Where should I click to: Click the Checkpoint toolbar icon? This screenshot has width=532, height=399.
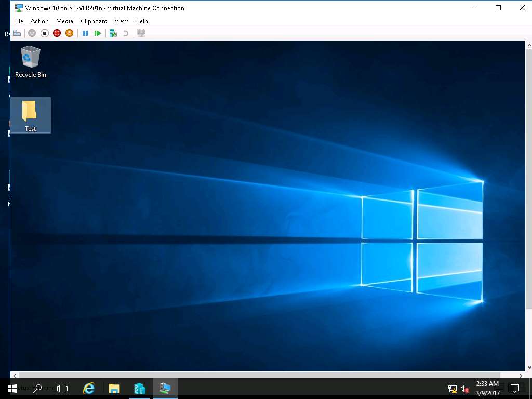[113, 33]
